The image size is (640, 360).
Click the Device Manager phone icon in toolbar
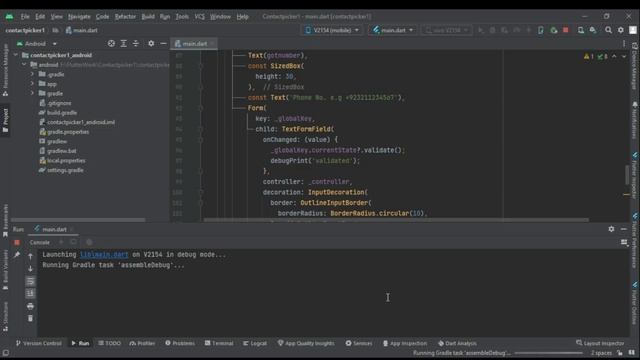(x=580, y=30)
